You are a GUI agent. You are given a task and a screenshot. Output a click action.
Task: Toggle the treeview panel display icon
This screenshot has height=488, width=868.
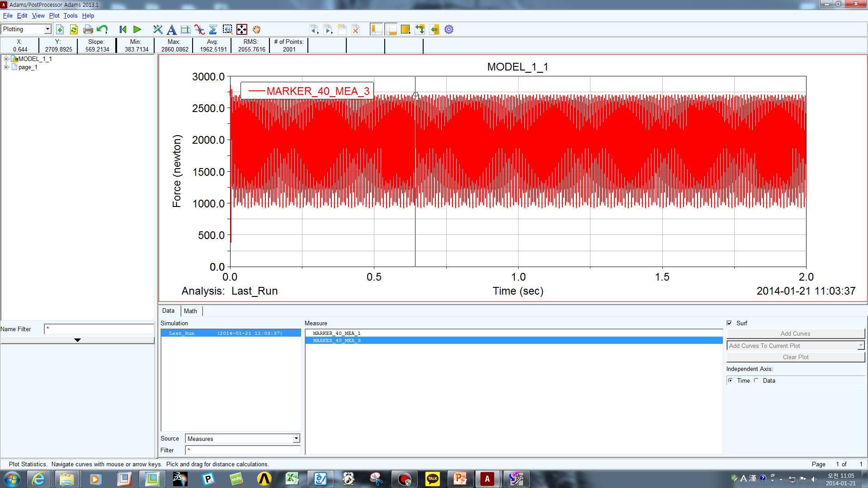tap(376, 29)
